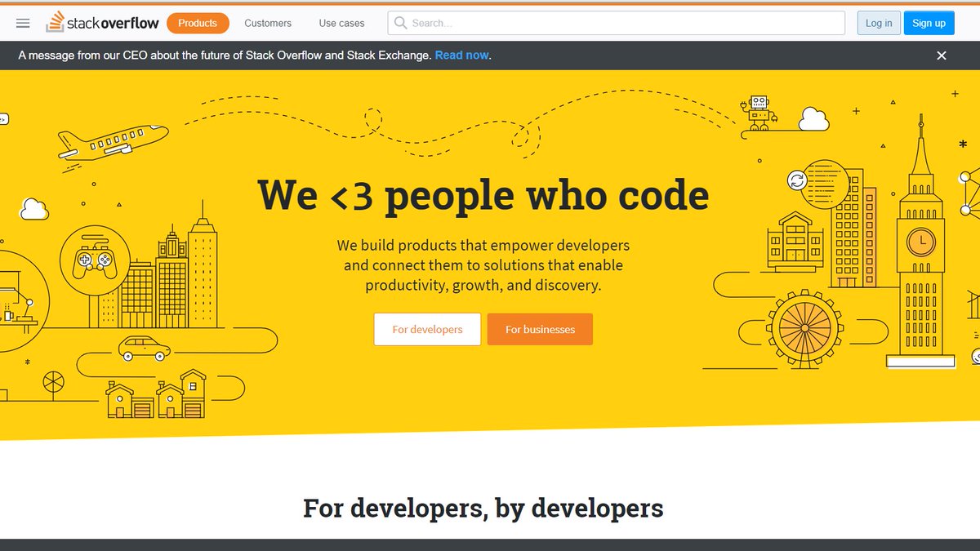This screenshot has width=980, height=551.
Task: Click the Log in button
Action: [879, 23]
